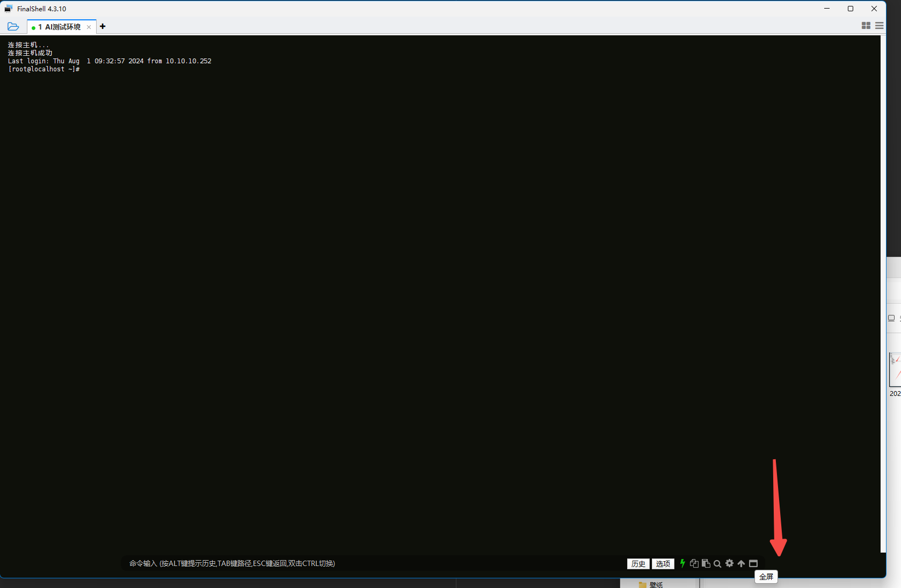Click the paste icon in command bar
This screenshot has height=588, width=901.
pos(706,563)
